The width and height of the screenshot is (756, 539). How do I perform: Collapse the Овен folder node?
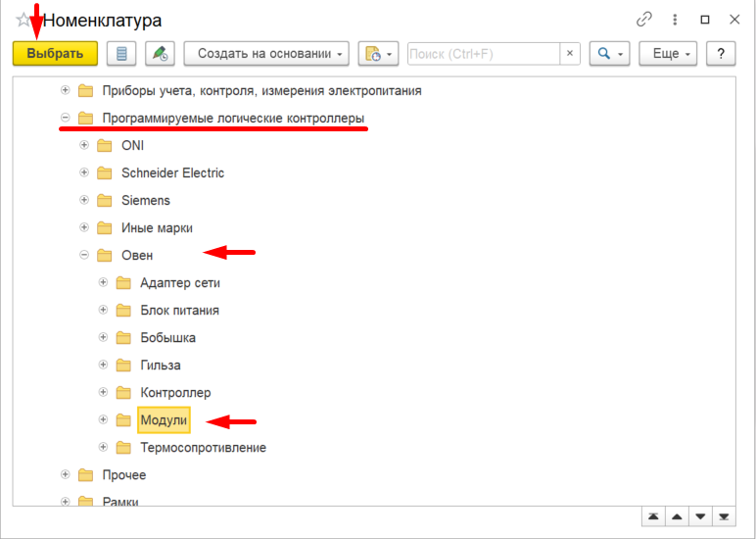(x=84, y=255)
